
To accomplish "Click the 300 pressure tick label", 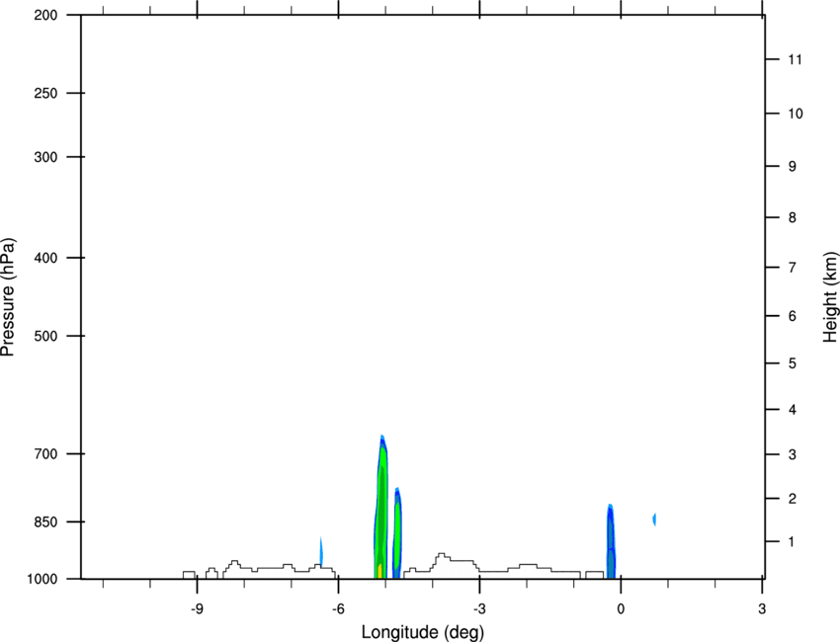I will (x=45, y=157).
